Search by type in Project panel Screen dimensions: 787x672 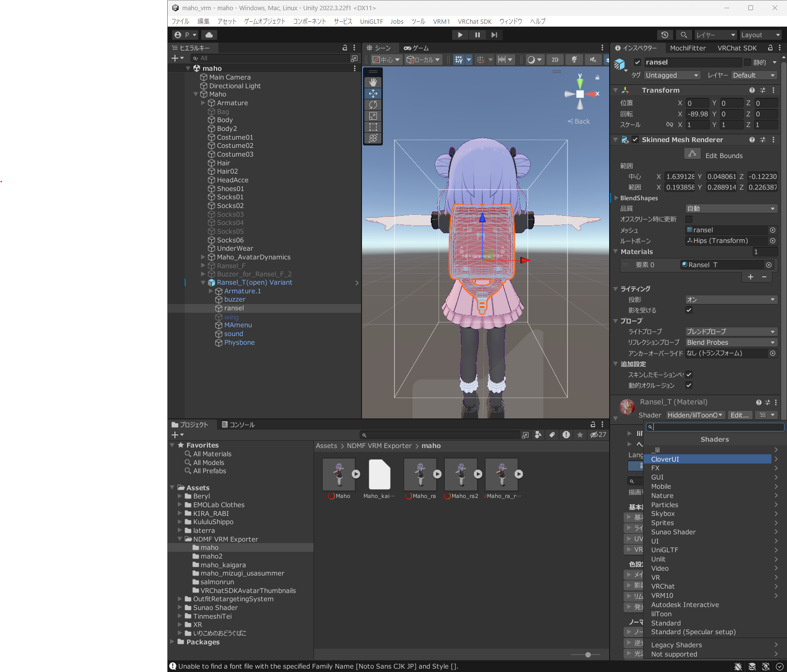coord(538,435)
